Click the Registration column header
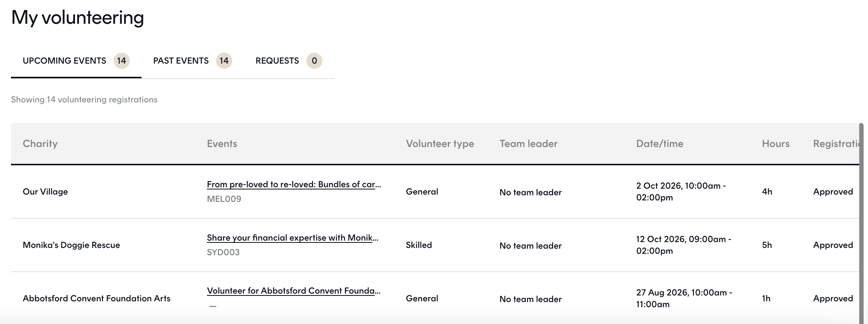The width and height of the screenshot is (868, 324). (836, 144)
